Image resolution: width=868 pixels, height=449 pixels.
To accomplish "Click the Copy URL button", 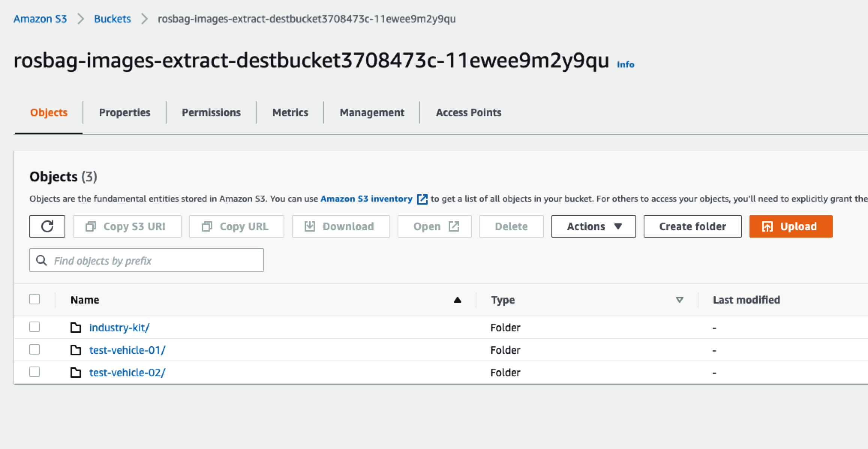I will (x=237, y=226).
